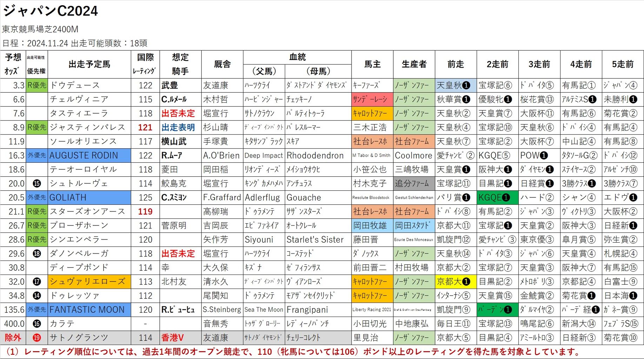
Task: Select the blue cell 'AUGUSTE RODIN'
Action: 89,155
